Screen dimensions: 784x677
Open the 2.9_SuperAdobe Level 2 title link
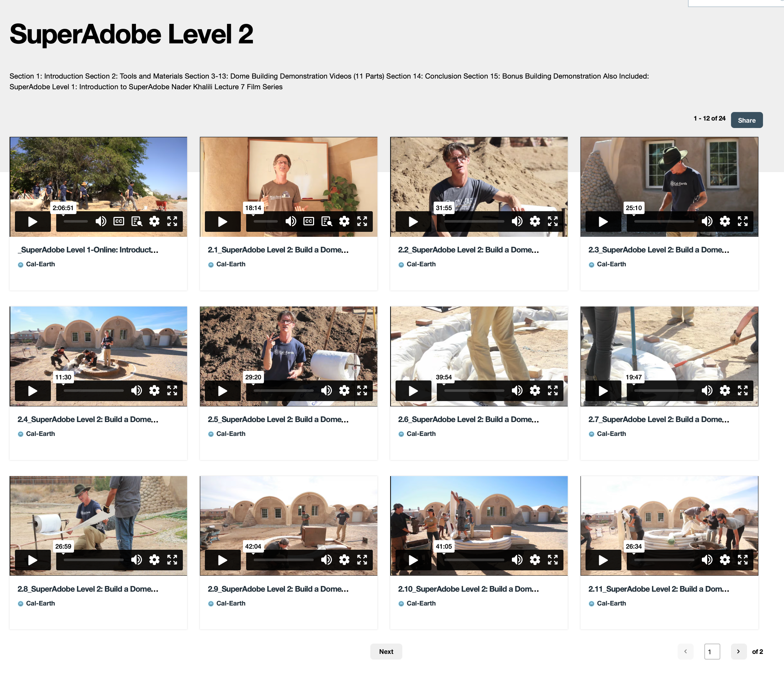278,589
